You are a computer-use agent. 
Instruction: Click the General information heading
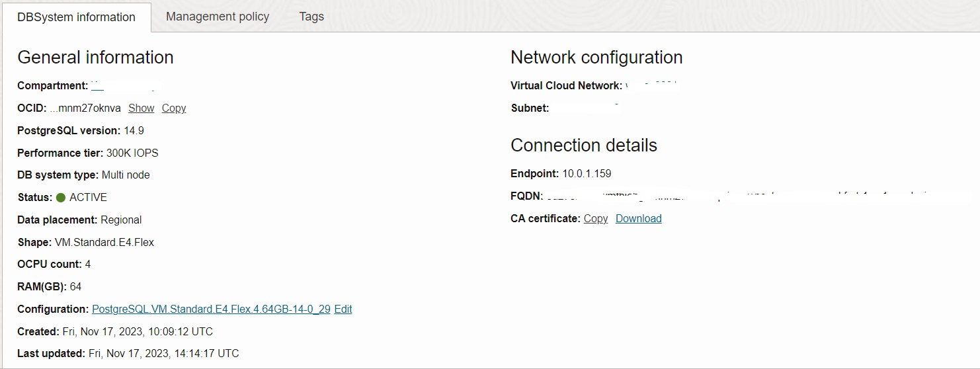click(x=95, y=58)
